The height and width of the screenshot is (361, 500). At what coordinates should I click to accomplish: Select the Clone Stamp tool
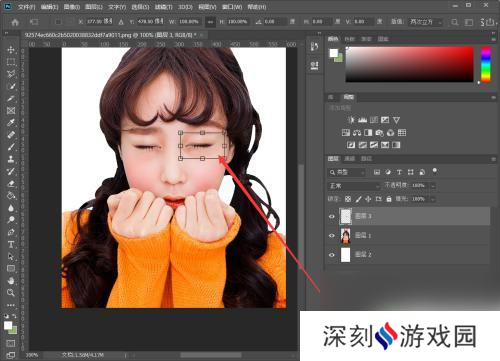[11, 159]
